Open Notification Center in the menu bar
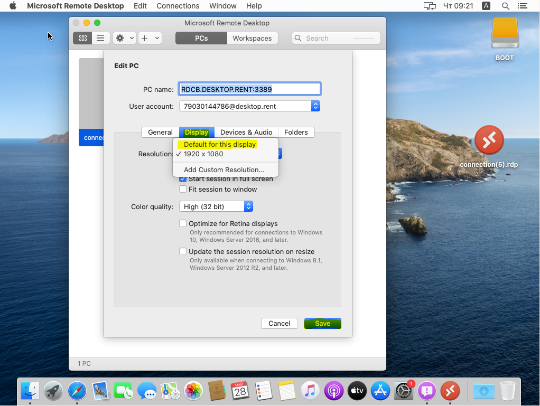The width and height of the screenshot is (540, 406). click(x=522, y=6)
